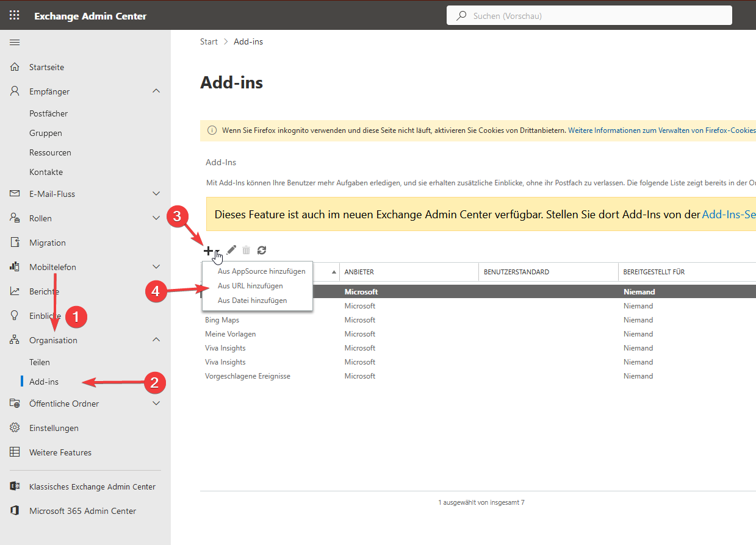The image size is (756, 545).
Task: Open the Firefox cookies information link
Action: pos(661,130)
